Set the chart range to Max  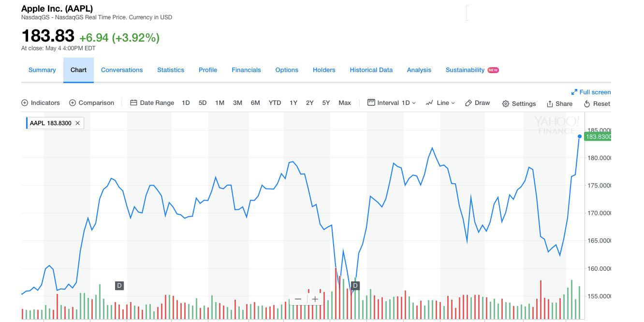(x=345, y=103)
